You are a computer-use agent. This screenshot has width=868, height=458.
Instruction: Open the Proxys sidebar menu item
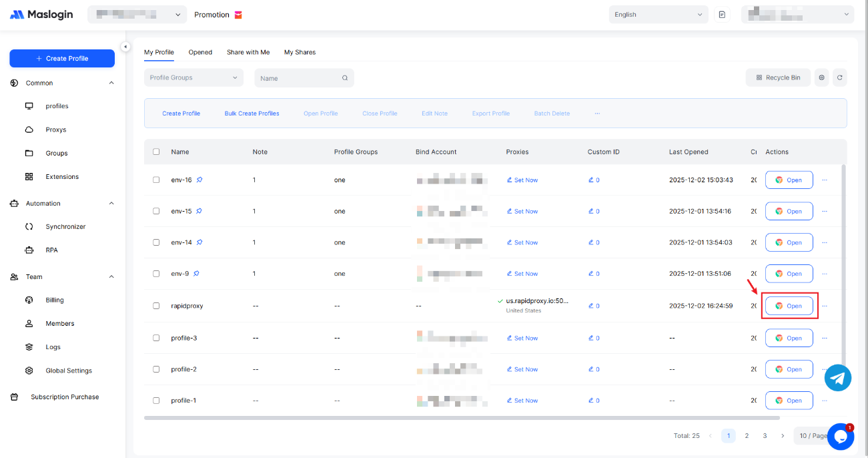pyautogui.click(x=56, y=130)
